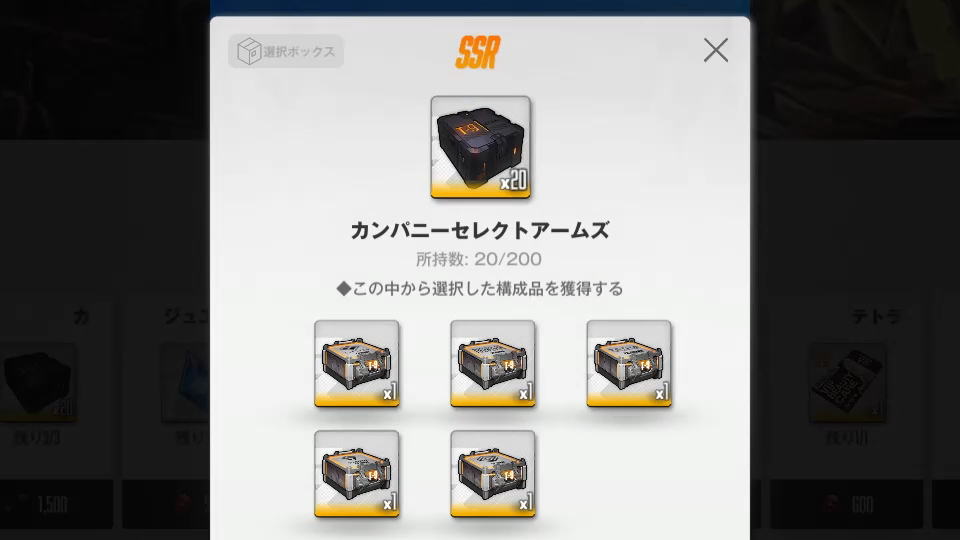960x540 pixels.
Task: Click the dimmed blue item shop thumbnail
Action: [x=186, y=383]
